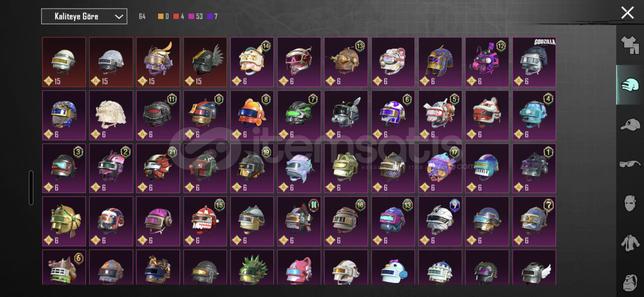Open the glasses category icon

(x=630, y=164)
